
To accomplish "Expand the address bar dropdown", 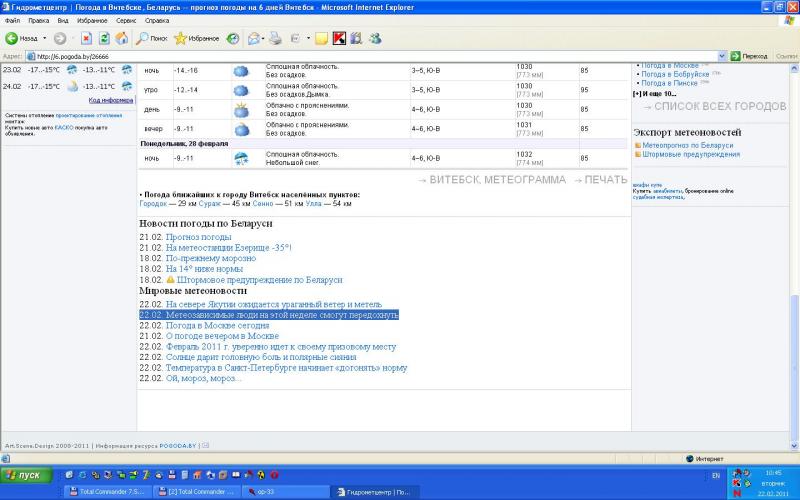I will pos(722,57).
